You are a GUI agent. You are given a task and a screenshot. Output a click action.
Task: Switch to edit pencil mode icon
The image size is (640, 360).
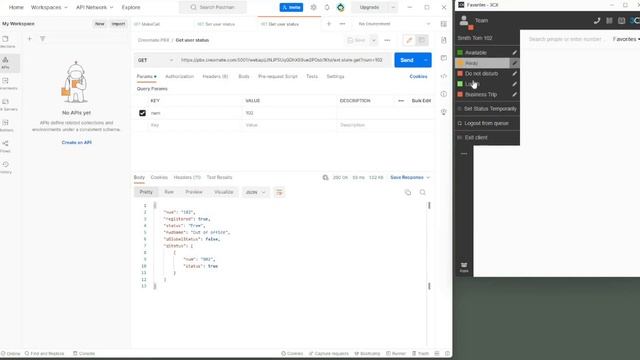(x=409, y=40)
